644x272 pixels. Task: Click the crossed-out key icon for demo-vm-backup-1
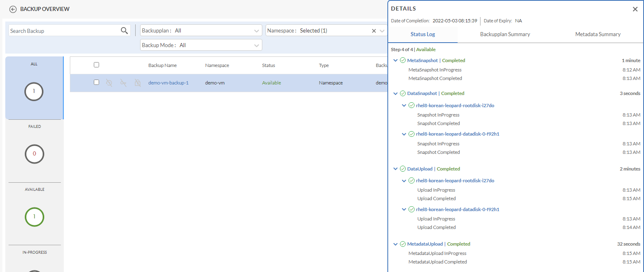pyautogui.click(x=123, y=83)
